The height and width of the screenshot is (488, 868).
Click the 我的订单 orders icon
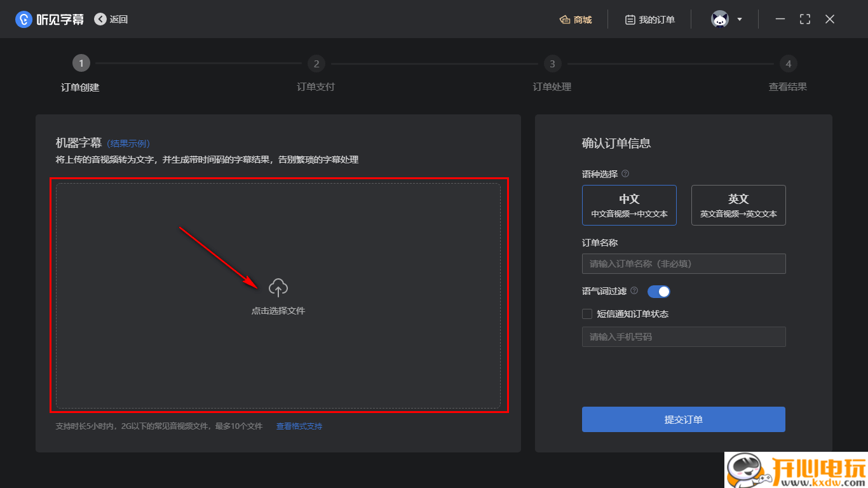[630, 20]
